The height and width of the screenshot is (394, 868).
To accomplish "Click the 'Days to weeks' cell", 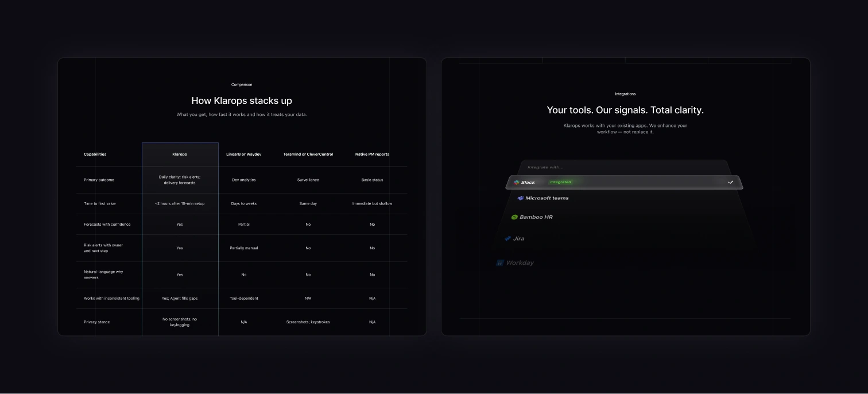I will coord(244,203).
